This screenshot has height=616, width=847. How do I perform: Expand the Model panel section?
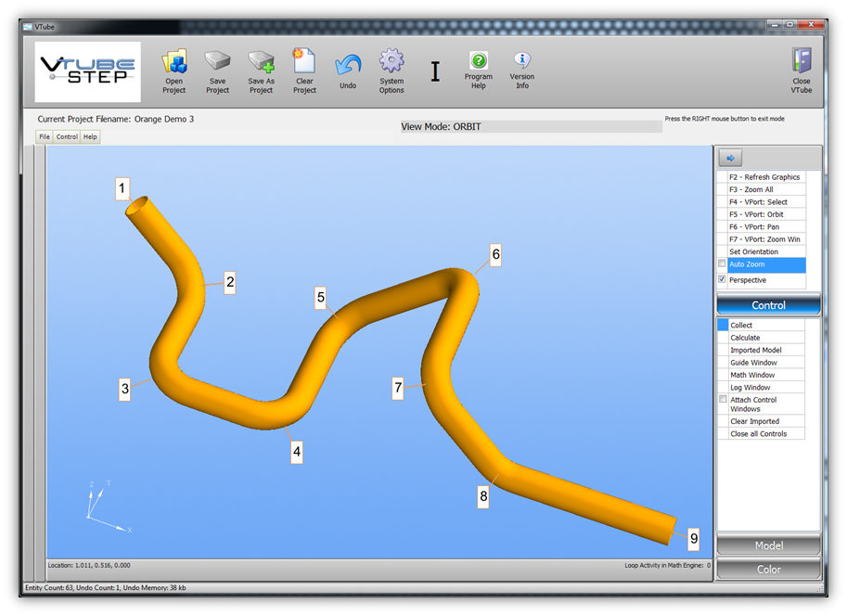768,545
